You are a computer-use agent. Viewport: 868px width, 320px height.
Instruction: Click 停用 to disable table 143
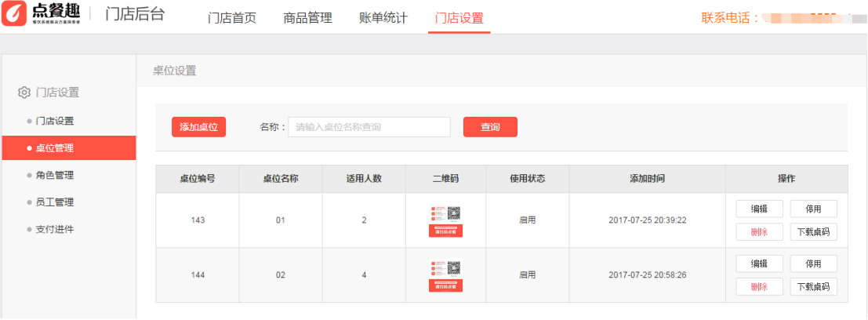814,209
